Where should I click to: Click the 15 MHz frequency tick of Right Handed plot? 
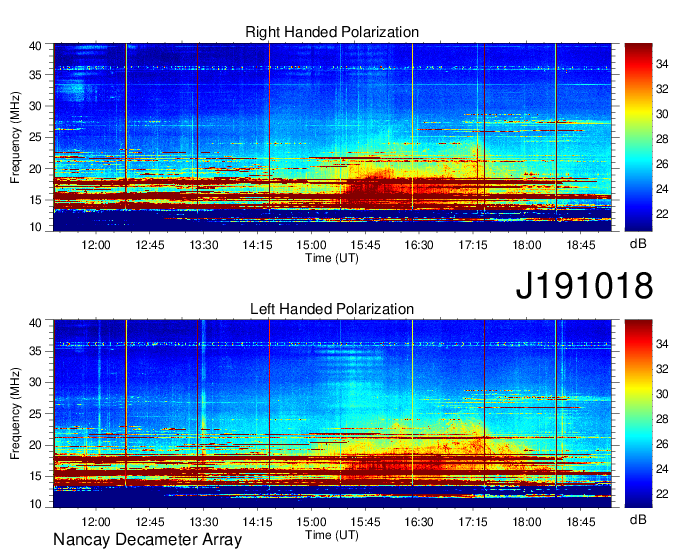[x=35, y=200]
